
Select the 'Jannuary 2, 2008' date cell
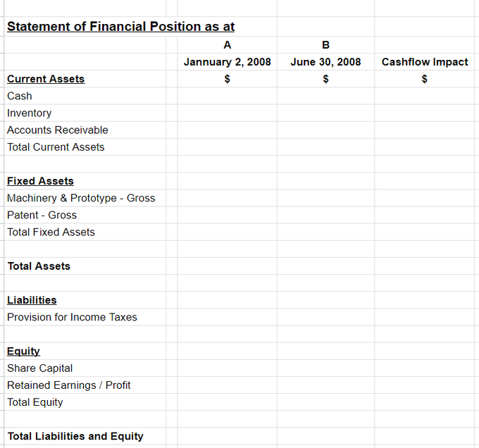228,62
